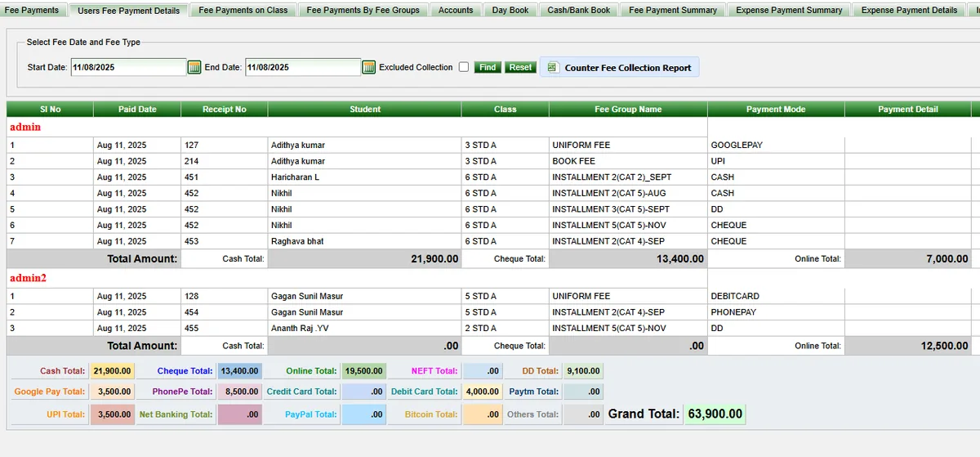Switch to the Day Book tab
Viewport: 980px width, 457px height.
pyautogui.click(x=510, y=10)
